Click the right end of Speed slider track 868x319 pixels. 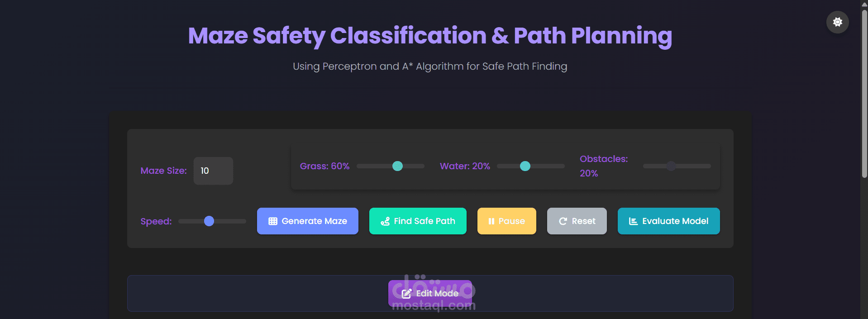[x=243, y=221]
